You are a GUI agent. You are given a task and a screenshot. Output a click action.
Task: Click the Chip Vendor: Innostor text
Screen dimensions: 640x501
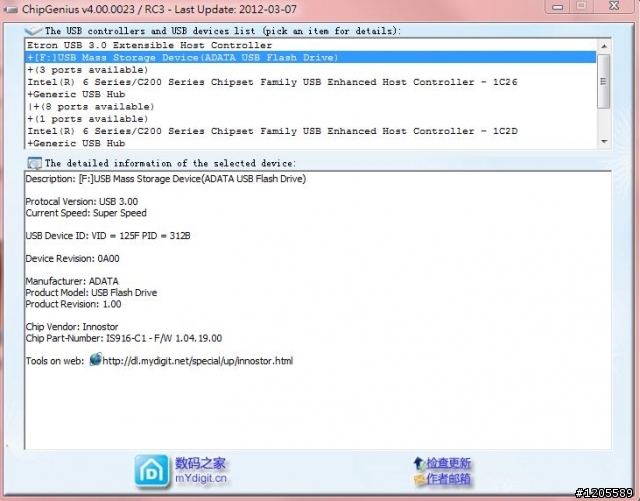pos(72,327)
